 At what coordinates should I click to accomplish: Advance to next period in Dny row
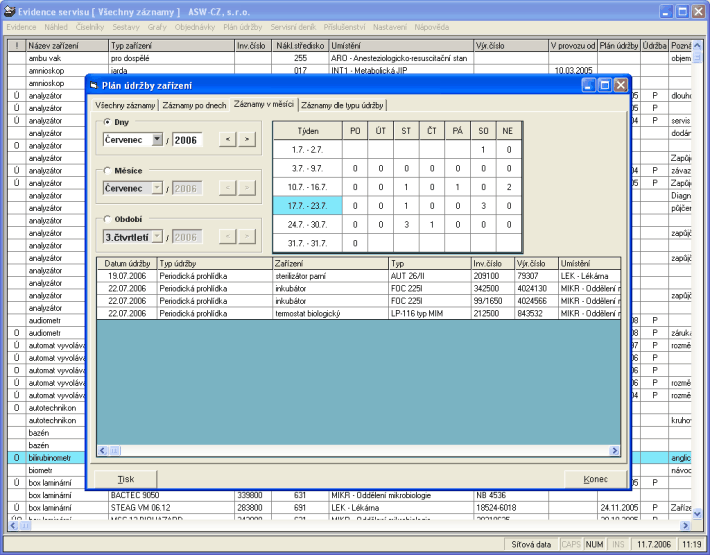247,140
